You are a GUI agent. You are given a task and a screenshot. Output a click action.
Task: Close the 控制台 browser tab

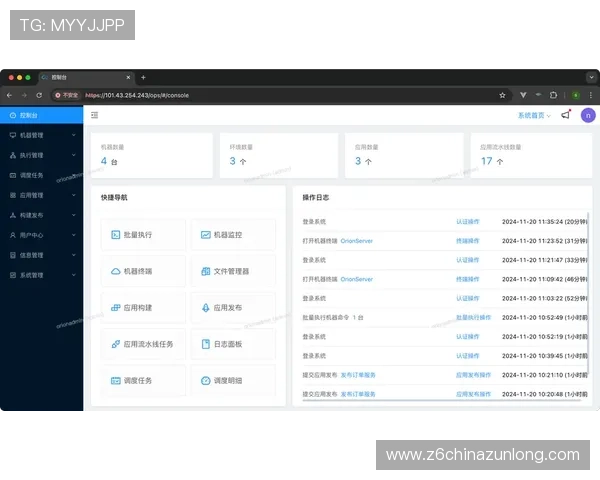128,77
